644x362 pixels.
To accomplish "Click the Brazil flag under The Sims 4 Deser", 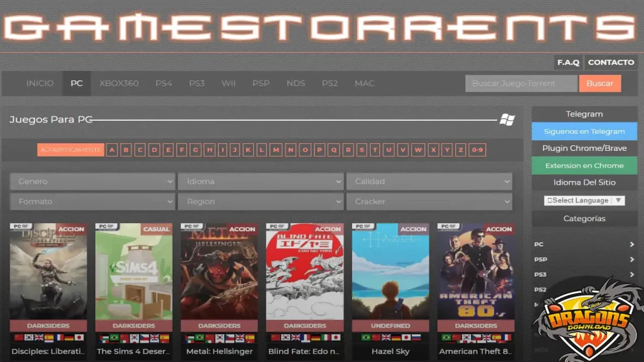I will point(113,336).
